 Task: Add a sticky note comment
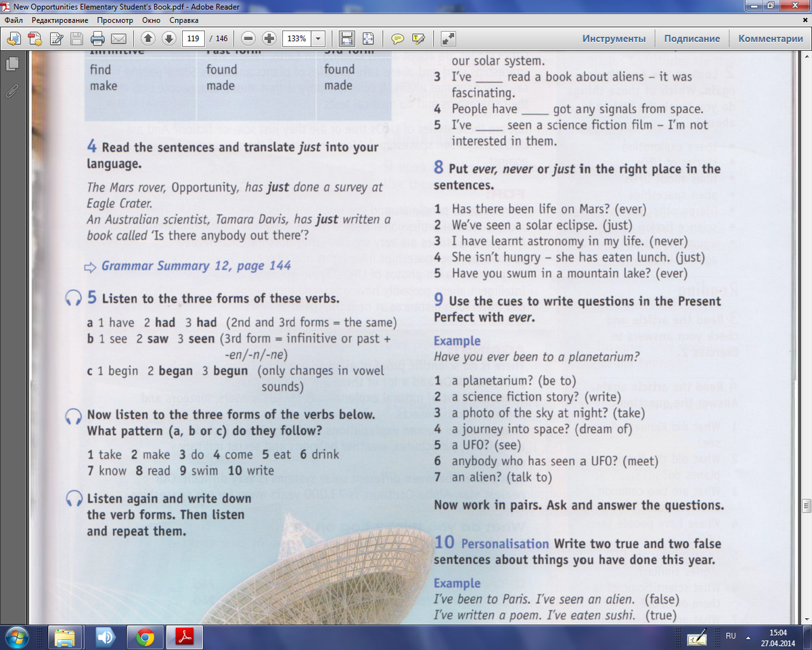coord(399,38)
